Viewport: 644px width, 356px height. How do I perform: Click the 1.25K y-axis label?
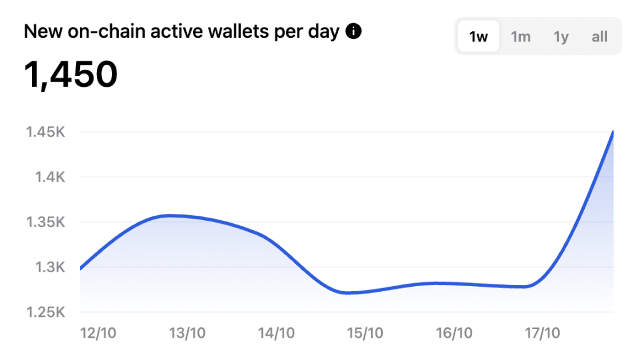click(x=45, y=313)
